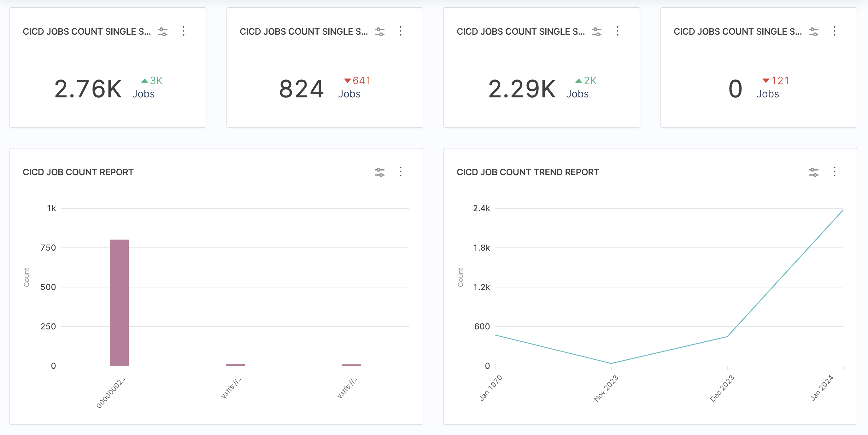Click CICD Job Count Trend Report title
The width and height of the screenshot is (868, 435).
click(x=528, y=172)
